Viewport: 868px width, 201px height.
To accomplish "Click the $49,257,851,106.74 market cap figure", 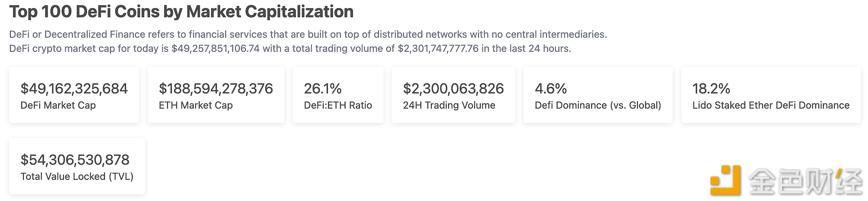I will coord(215,48).
